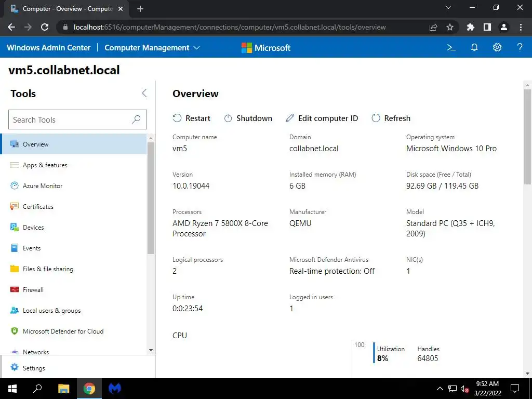Go back to previous page
532x399 pixels.
(11, 27)
